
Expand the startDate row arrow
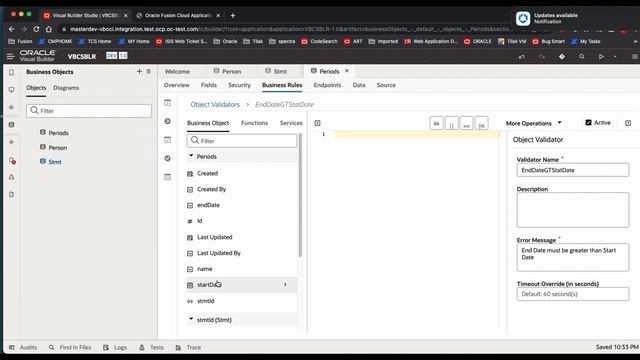click(285, 284)
